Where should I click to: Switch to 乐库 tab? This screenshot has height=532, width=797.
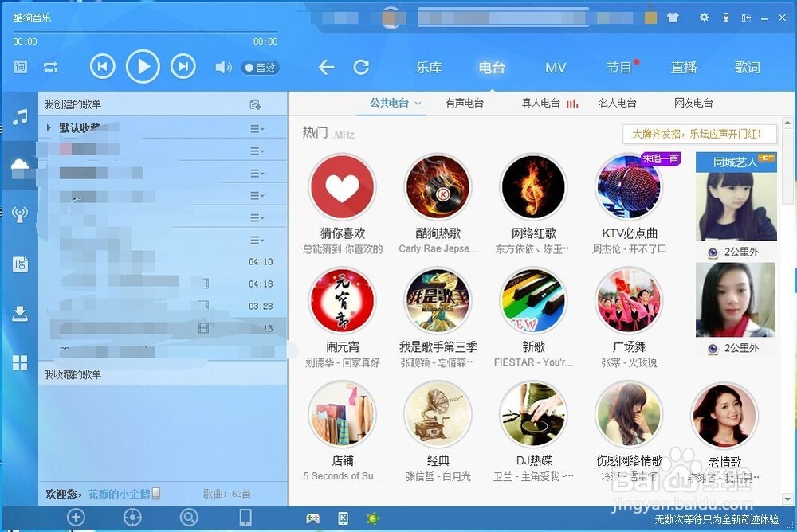click(429, 67)
